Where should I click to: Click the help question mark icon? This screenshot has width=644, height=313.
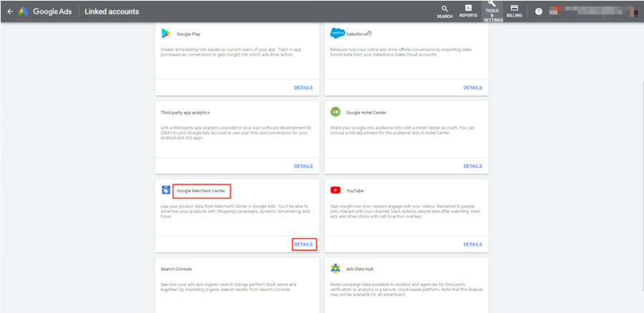pyautogui.click(x=538, y=11)
